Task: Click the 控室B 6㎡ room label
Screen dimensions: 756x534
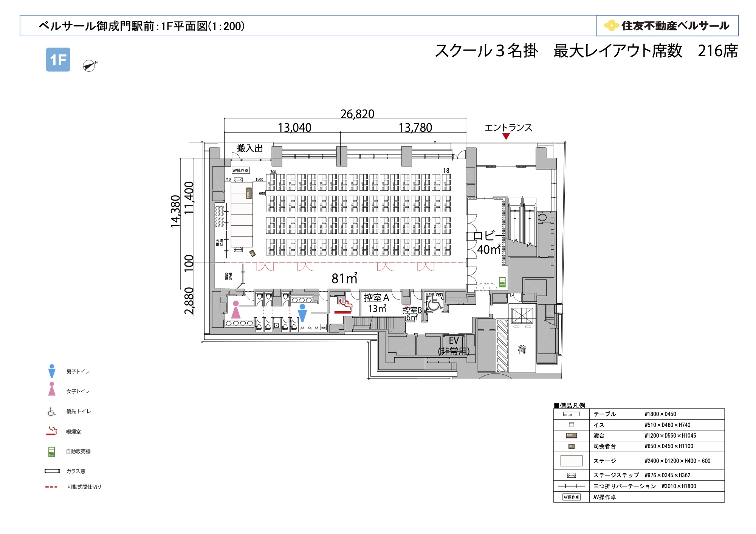Action: click(412, 313)
